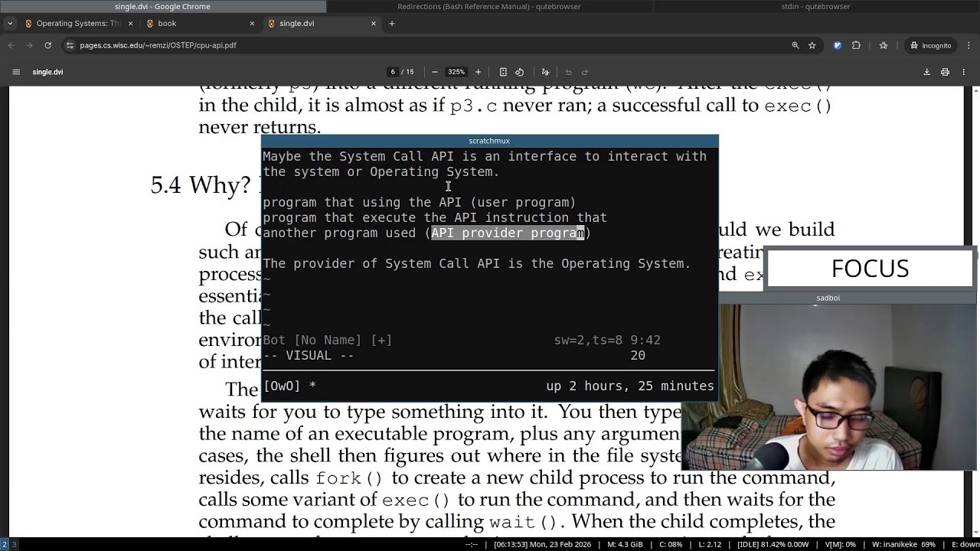Click the sadboi webcam title bar

(828, 298)
